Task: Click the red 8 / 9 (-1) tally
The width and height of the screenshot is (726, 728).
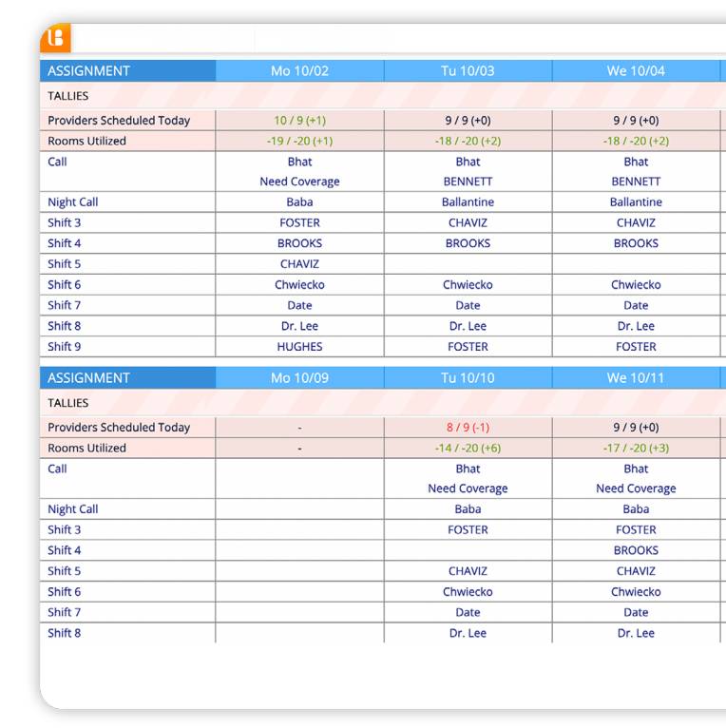Action: click(x=468, y=428)
